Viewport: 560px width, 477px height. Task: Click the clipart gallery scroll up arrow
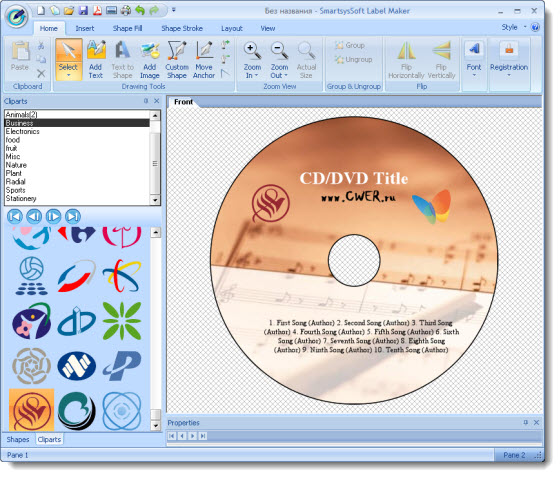tap(155, 232)
